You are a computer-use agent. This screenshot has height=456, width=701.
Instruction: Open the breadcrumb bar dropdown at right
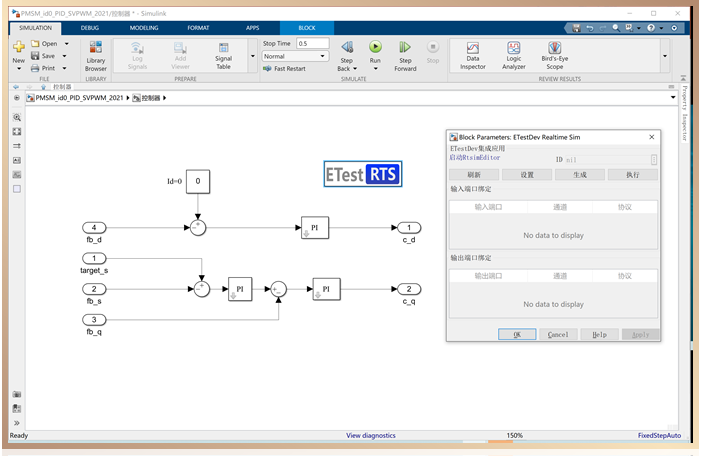pyautogui.click(x=673, y=97)
